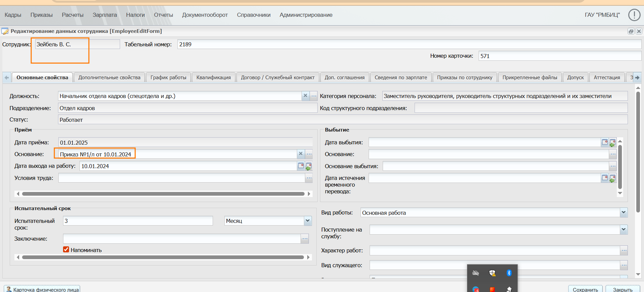Open the Справочники menu
The width and height of the screenshot is (644, 292).
tap(254, 15)
